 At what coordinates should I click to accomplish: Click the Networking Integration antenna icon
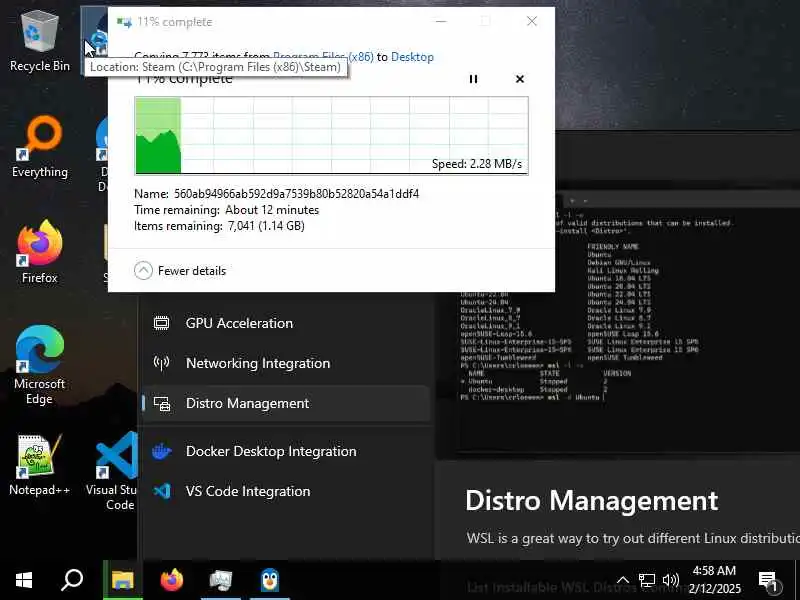click(x=162, y=363)
